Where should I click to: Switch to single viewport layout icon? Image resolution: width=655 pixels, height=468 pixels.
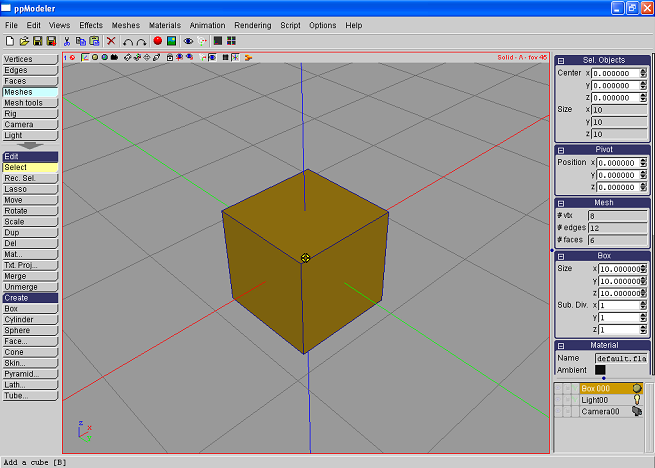pyautogui.click(x=218, y=41)
